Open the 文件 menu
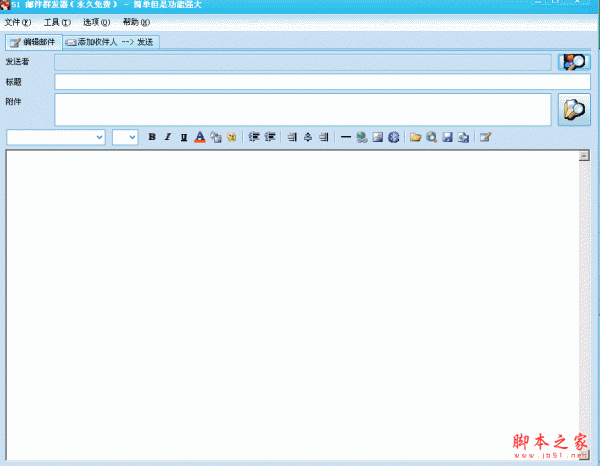Image resolution: width=600 pixels, height=466 pixels. (x=18, y=22)
